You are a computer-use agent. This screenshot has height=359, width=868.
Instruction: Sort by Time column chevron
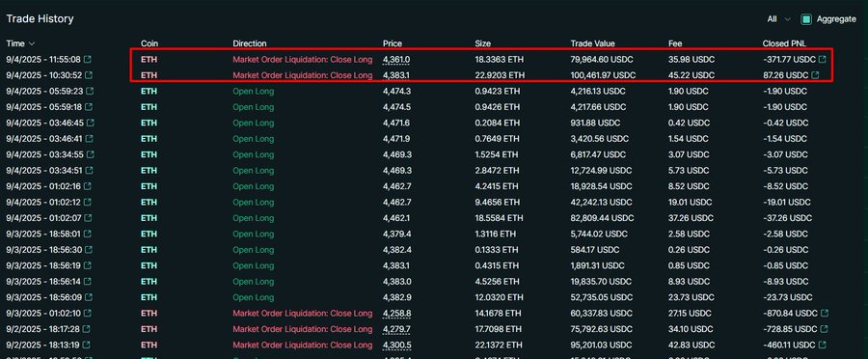click(x=32, y=43)
